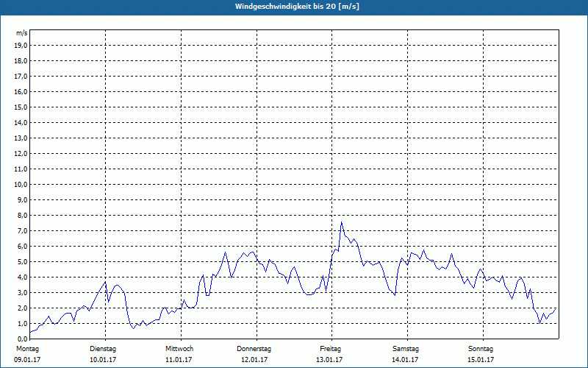This screenshot has height=368, width=588.
Task: Click the date 13.01.17
Action: [329, 360]
